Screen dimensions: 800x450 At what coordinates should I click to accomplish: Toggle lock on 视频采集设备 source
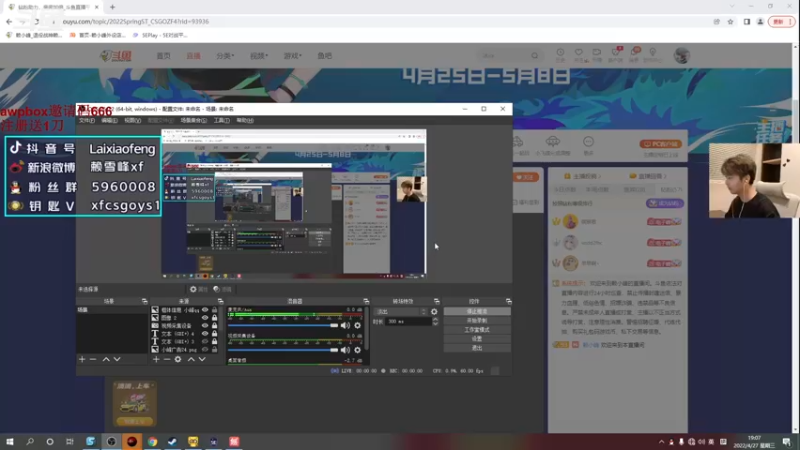click(214, 326)
